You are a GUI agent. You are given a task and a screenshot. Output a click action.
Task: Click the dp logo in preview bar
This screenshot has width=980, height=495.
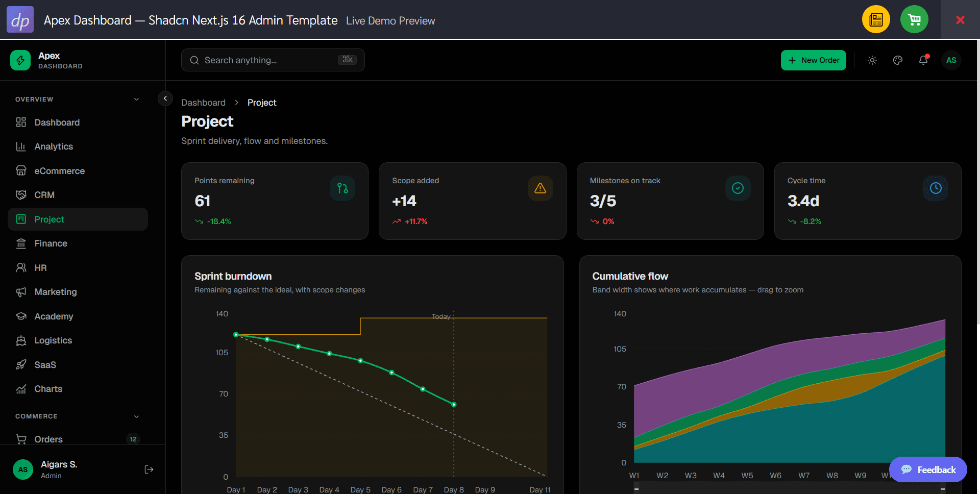click(x=20, y=19)
